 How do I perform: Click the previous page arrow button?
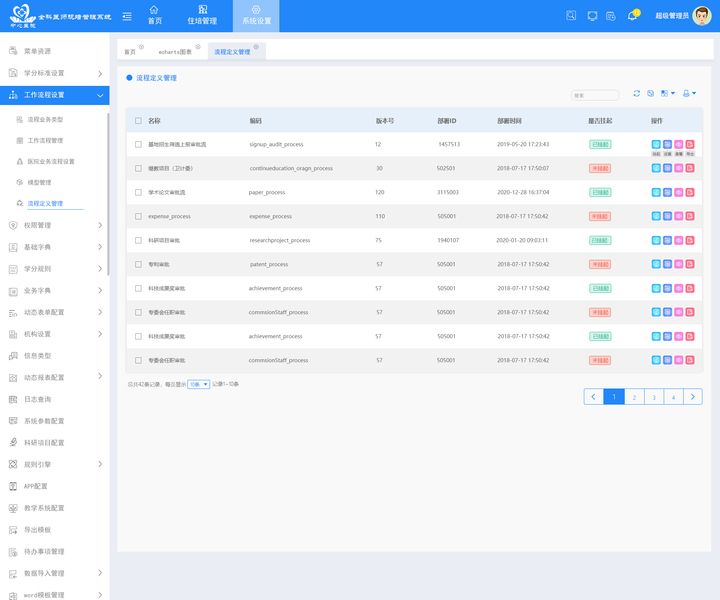point(593,397)
